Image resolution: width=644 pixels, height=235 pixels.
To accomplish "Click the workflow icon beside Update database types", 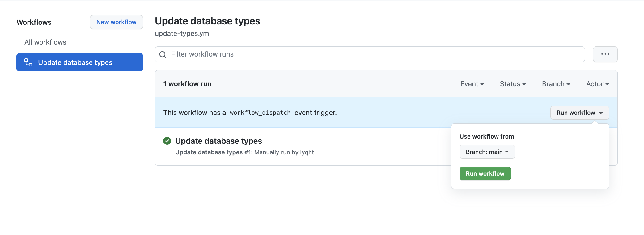I will click(28, 62).
